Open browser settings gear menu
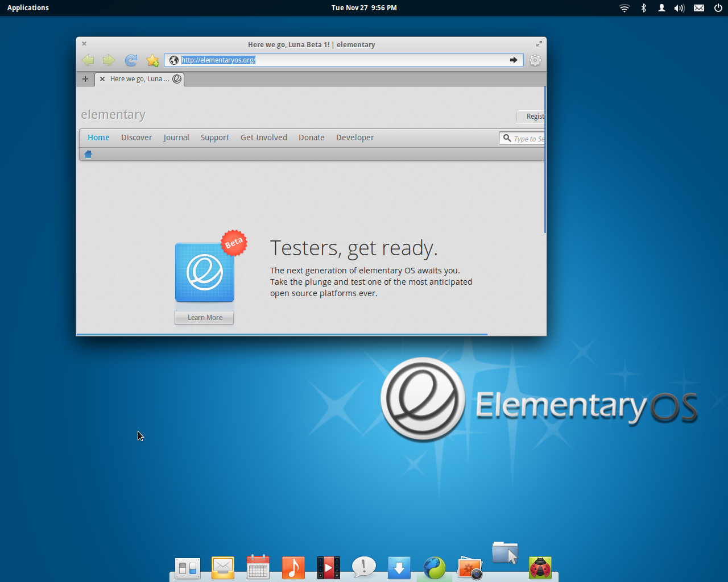This screenshot has width=728, height=582. tap(535, 60)
